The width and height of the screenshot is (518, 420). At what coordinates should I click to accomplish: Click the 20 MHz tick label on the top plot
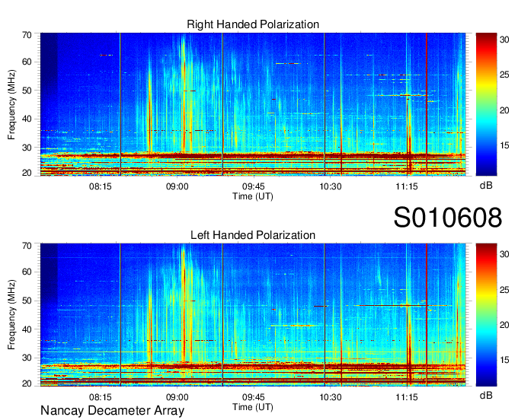tap(27, 173)
